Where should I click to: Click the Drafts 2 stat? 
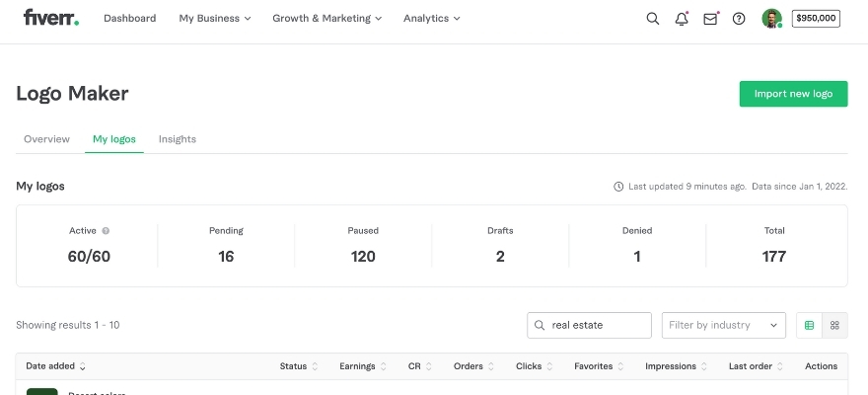coord(500,246)
